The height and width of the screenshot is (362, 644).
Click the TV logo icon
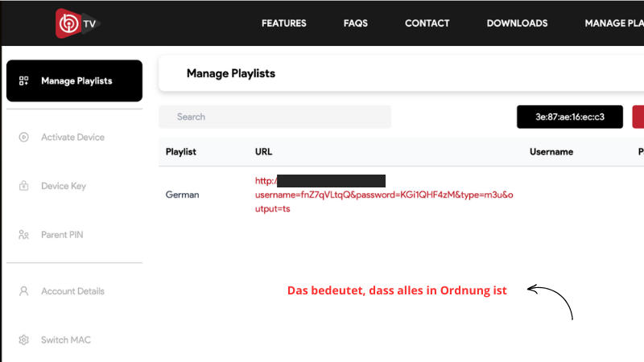76,23
